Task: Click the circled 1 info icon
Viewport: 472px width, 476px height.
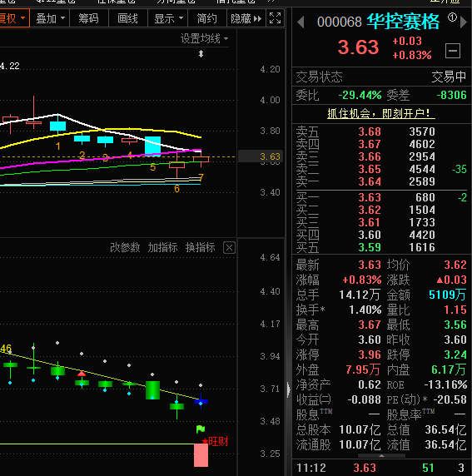Action: point(452,17)
